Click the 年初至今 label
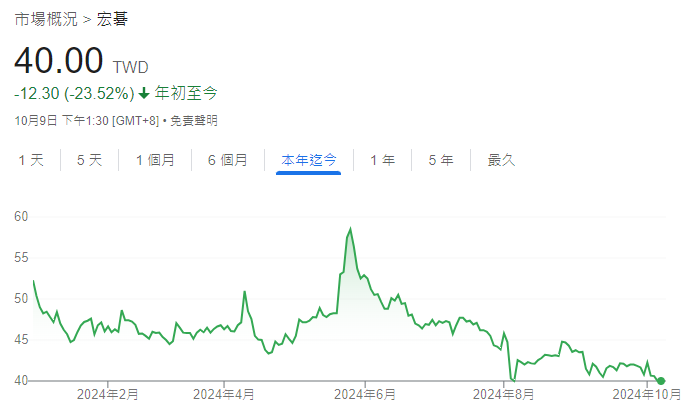Screen dimensions: 689x410 [186, 93]
